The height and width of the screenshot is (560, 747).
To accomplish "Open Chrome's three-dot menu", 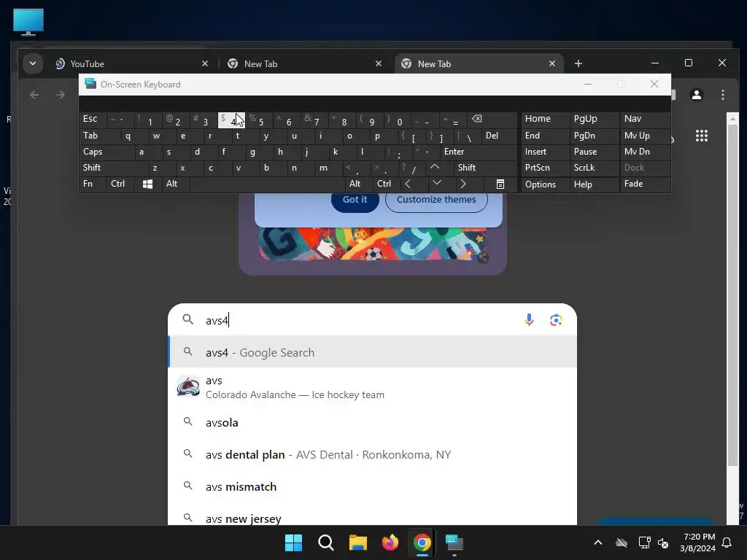I will tap(723, 95).
